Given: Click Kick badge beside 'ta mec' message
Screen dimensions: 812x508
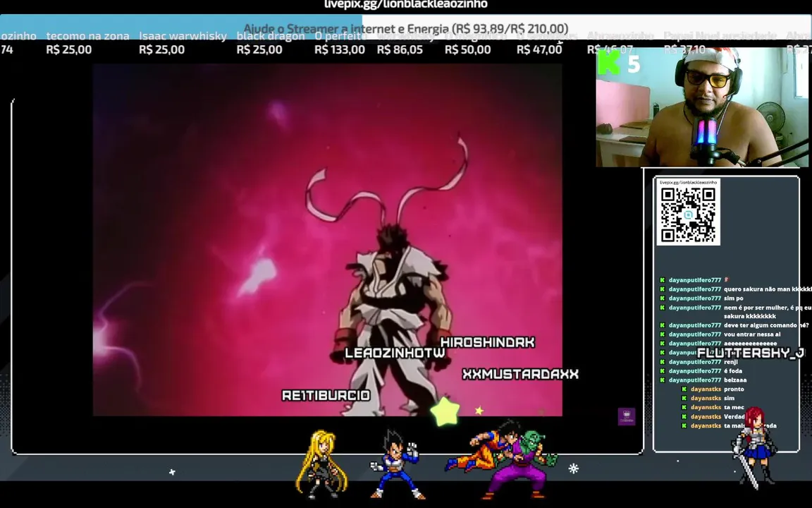Looking at the screenshot, I should (684, 407).
